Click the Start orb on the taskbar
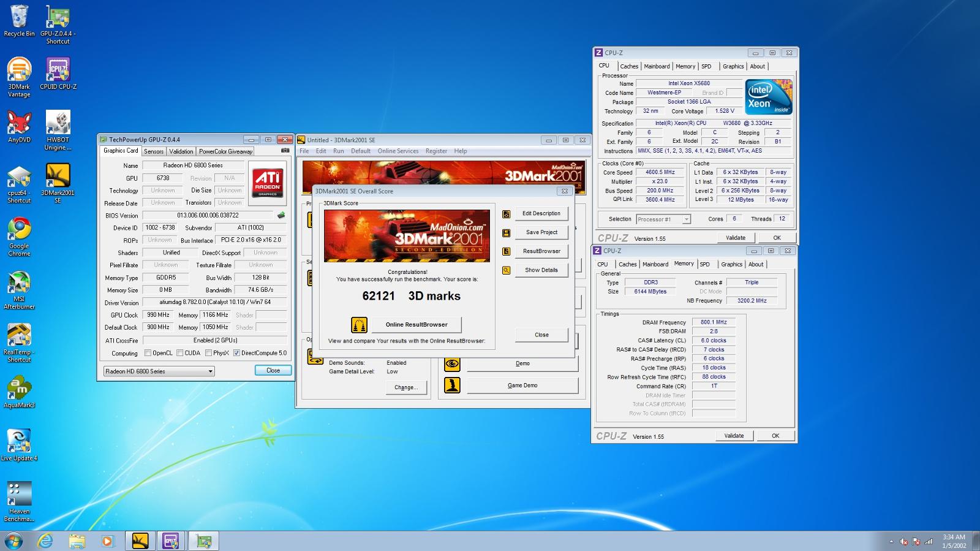This screenshot has width=980, height=551. [x=13, y=541]
